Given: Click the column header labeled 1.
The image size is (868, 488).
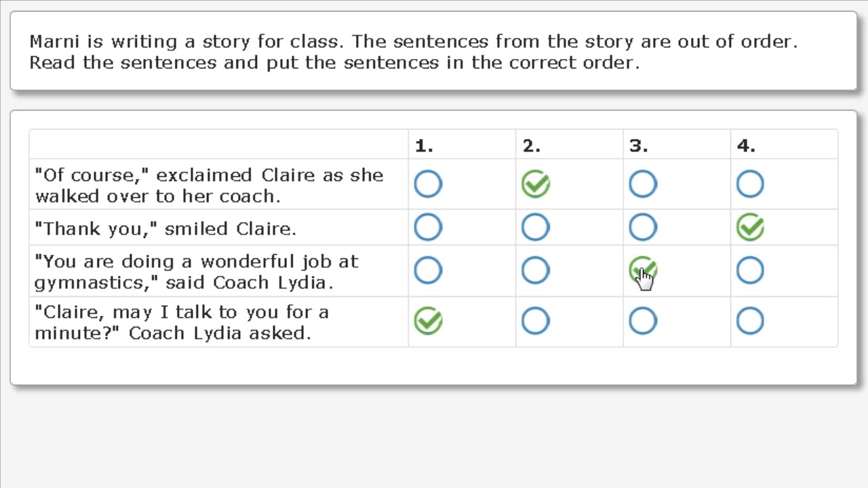Looking at the screenshot, I should click(424, 146).
